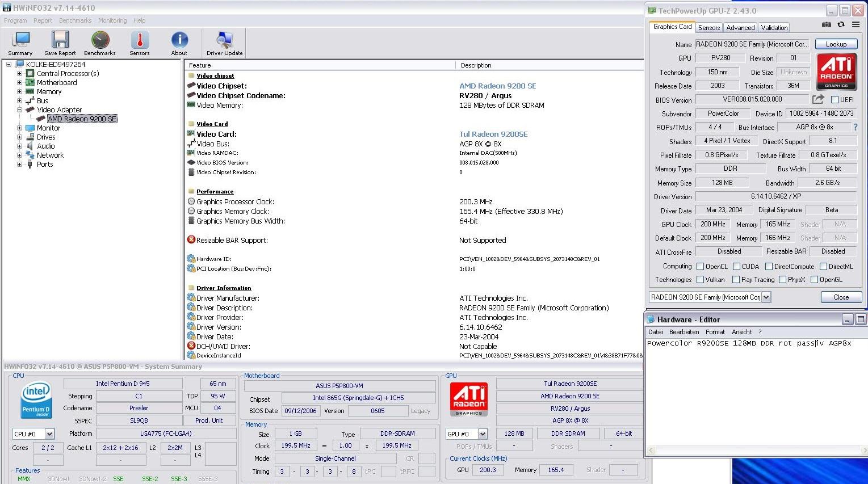This screenshot has height=484, width=868.
Task: Switch to the Sensors tab in GPU-Z
Action: [x=709, y=27]
